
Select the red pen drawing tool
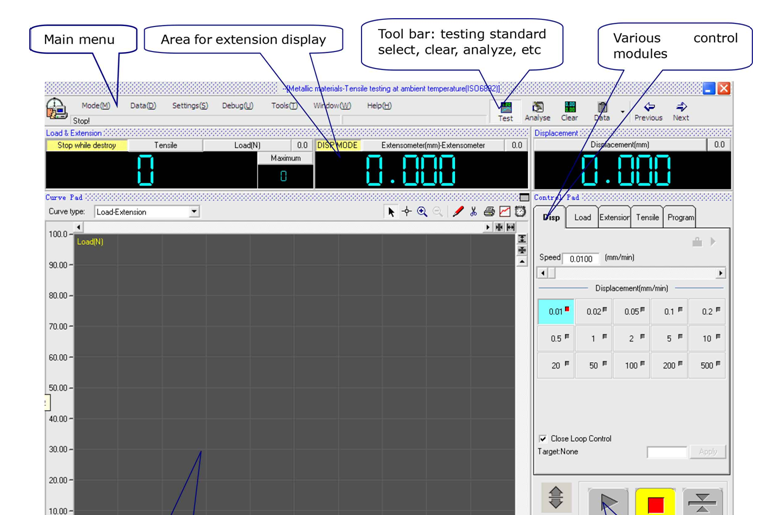point(458,212)
